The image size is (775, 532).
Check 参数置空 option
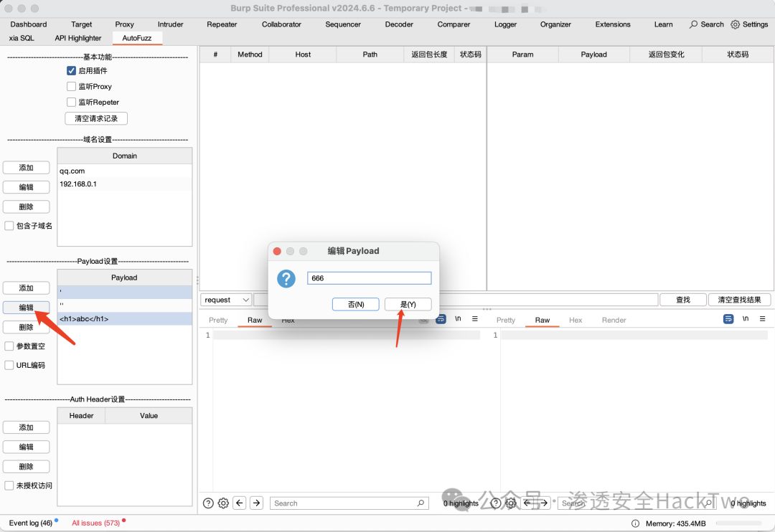9,346
